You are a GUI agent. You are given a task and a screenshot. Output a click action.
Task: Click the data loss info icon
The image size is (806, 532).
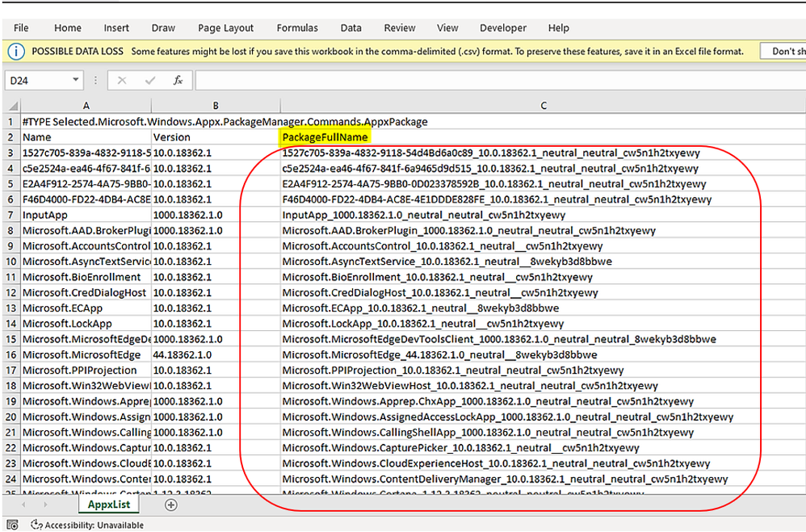click(16, 52)
